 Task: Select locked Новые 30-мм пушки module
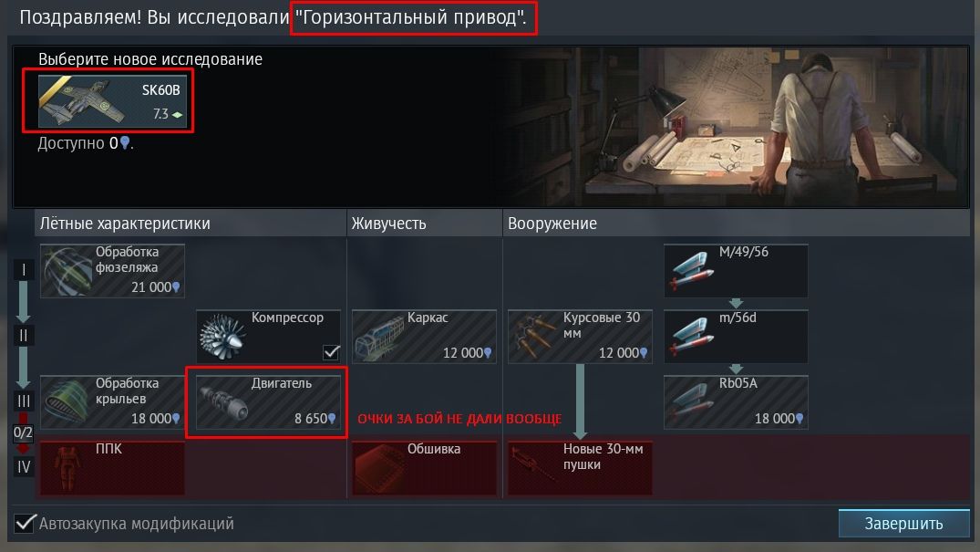(580, 468)
